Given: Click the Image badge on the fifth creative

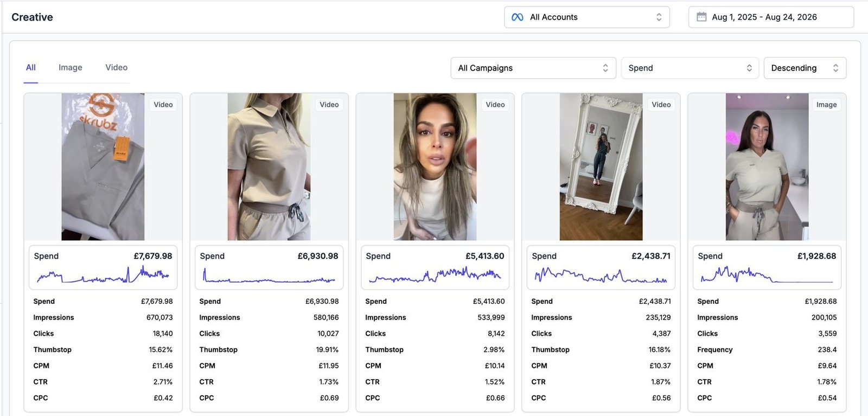Looking at the screenshot, I should pyautogui.click(x=826, y=105).
